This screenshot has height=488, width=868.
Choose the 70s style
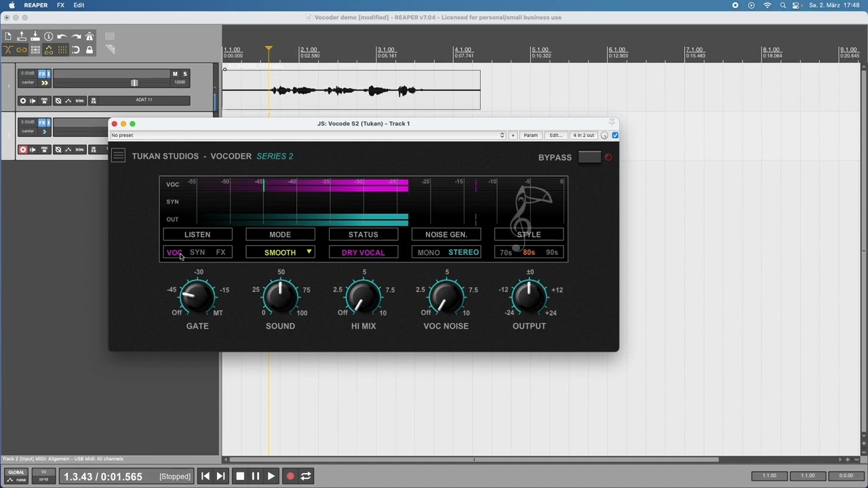click(506, 252)
